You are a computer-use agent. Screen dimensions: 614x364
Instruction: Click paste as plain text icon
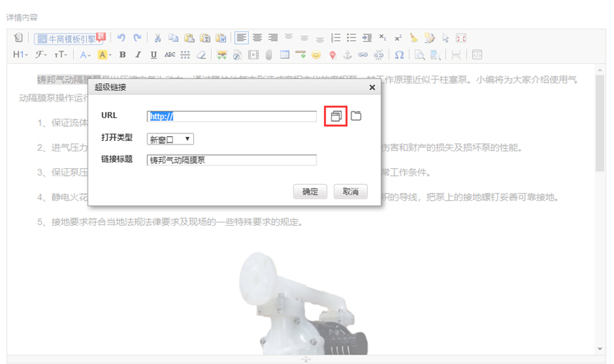pos(205,38)
